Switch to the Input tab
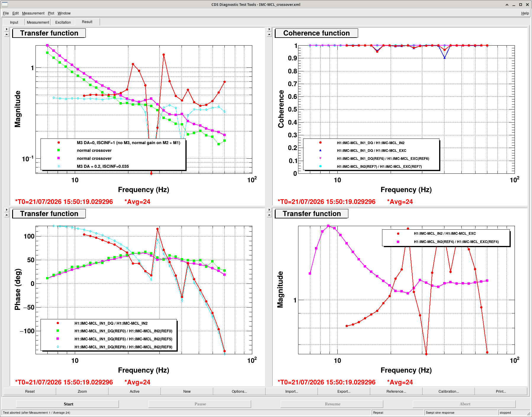 (x=14, y=22)
